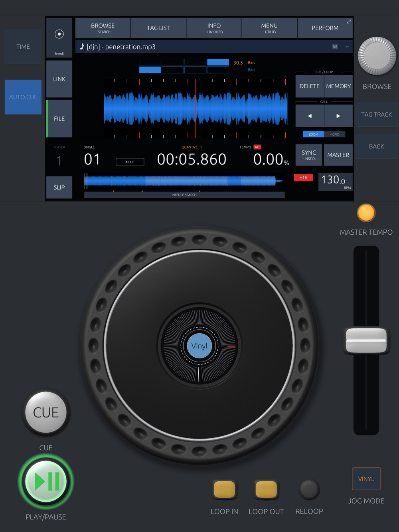Viewport: 399px width, 532px height.
Task: Change the ±16 tempo range
Action: pyautogui.click(x=303, y=178)
